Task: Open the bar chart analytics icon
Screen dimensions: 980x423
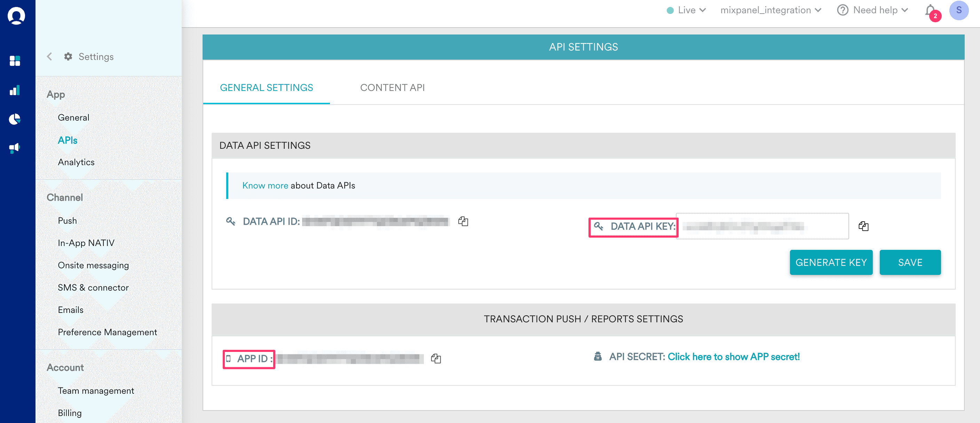Action: click(15, 91)
